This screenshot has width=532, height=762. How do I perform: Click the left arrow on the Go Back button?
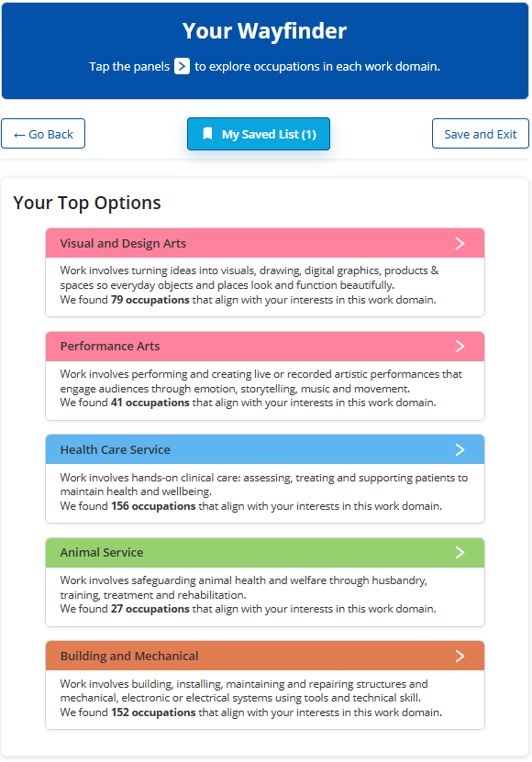click(20, 133)
